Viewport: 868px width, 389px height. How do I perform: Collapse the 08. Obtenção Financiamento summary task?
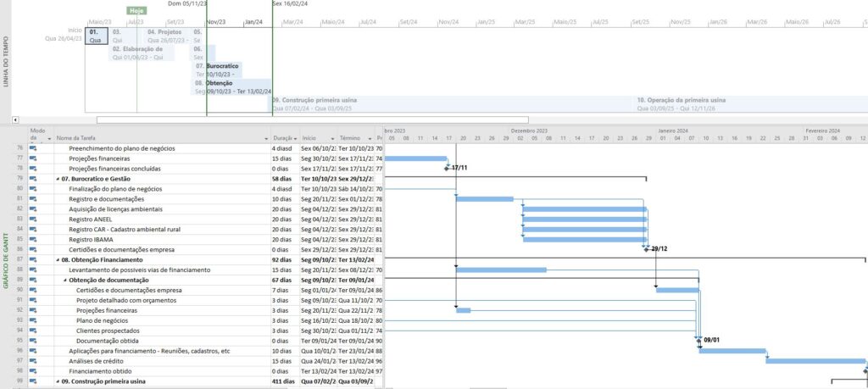(58, 260)
